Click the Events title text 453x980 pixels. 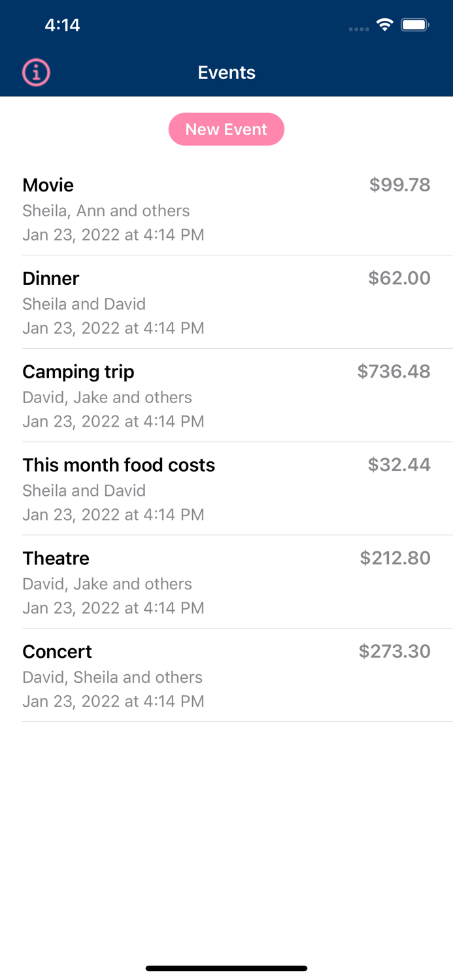[x=226, y=73]
